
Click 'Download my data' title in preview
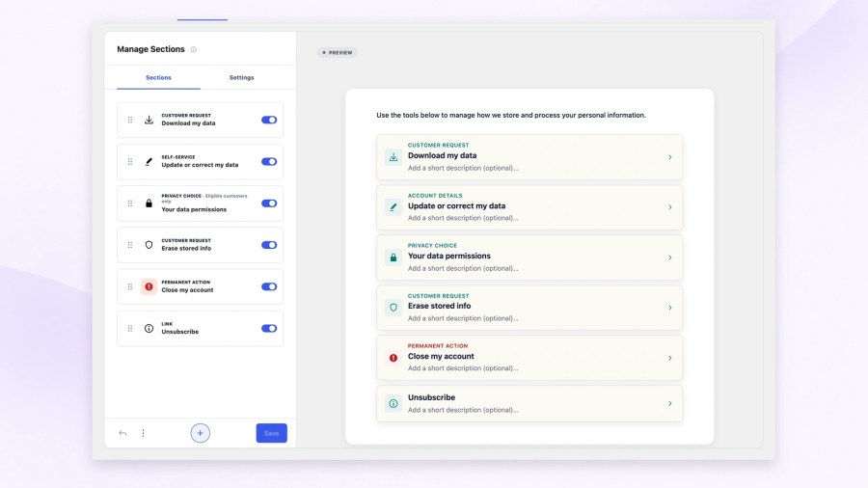tap(443, 155)
